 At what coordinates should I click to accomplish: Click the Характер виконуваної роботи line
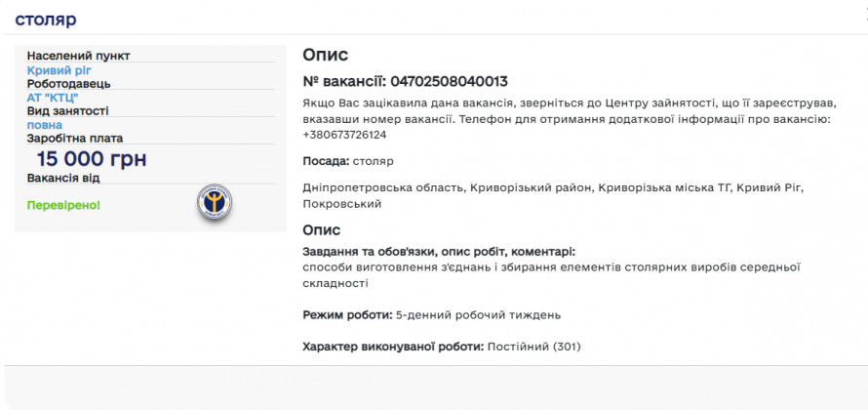point(443,347)
